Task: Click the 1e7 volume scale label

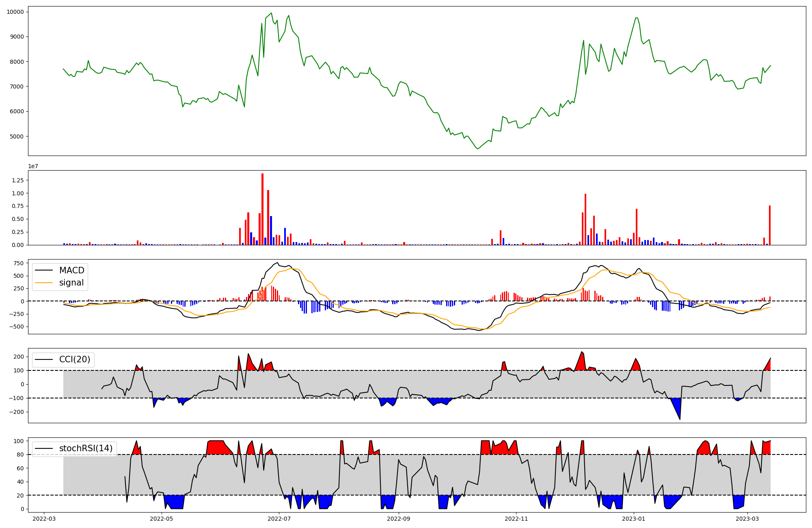Action: [x=33, y=166]
